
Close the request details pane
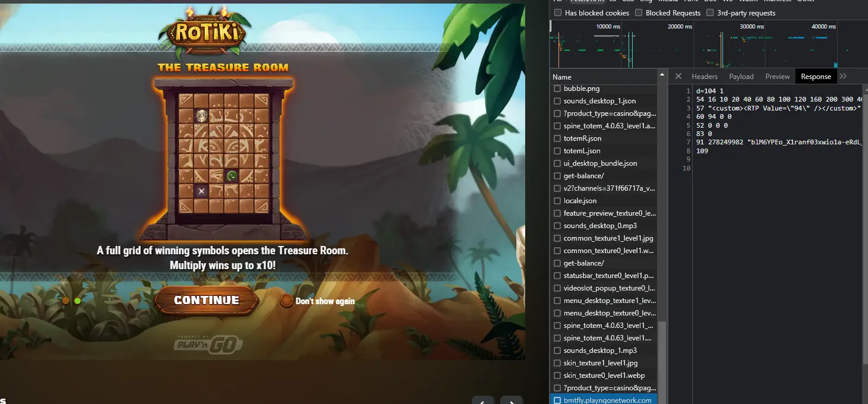point(678,76)
